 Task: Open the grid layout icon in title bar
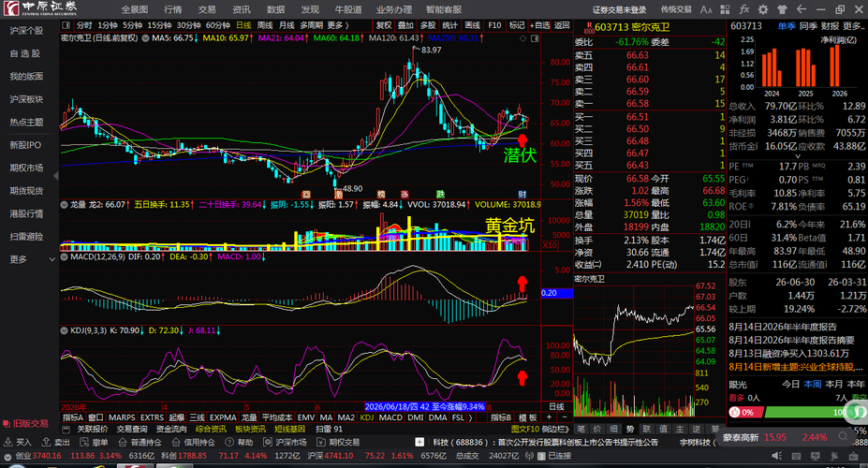pos(725,9)
